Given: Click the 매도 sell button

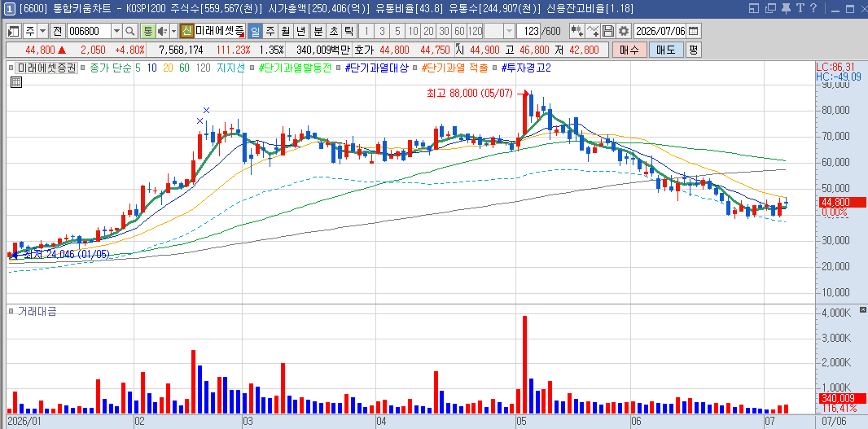Looking at the screenshot, I should point(667,50).
